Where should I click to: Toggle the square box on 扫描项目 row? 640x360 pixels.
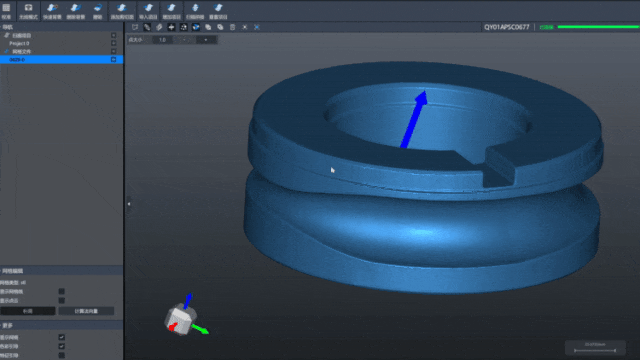click(x=113, y=36)
